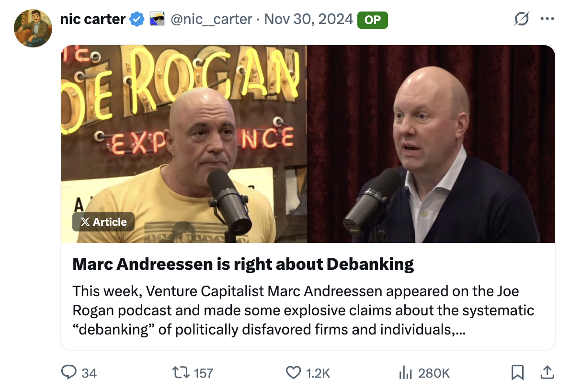Open the 'Marc Andreessen is right about Debanking' headline
Viewport: 570px width, 392px height.
pyautogui.click(x=243, y=264)
